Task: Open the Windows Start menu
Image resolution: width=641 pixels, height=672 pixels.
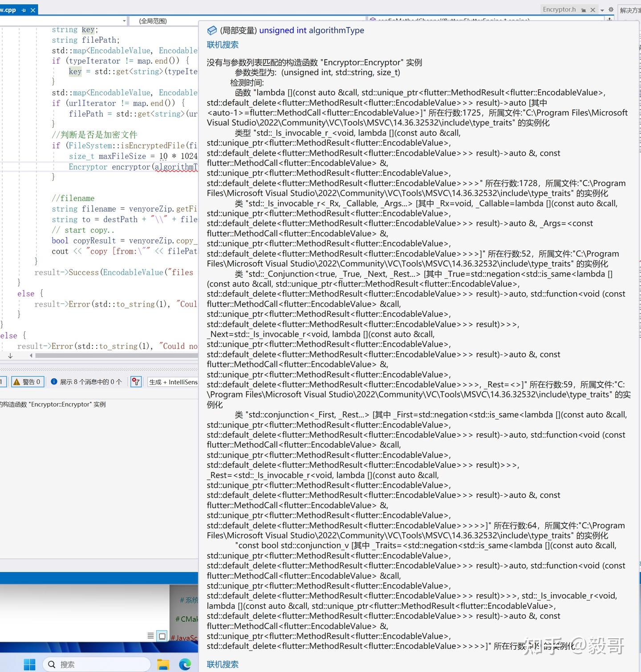Action: (29, 664)
